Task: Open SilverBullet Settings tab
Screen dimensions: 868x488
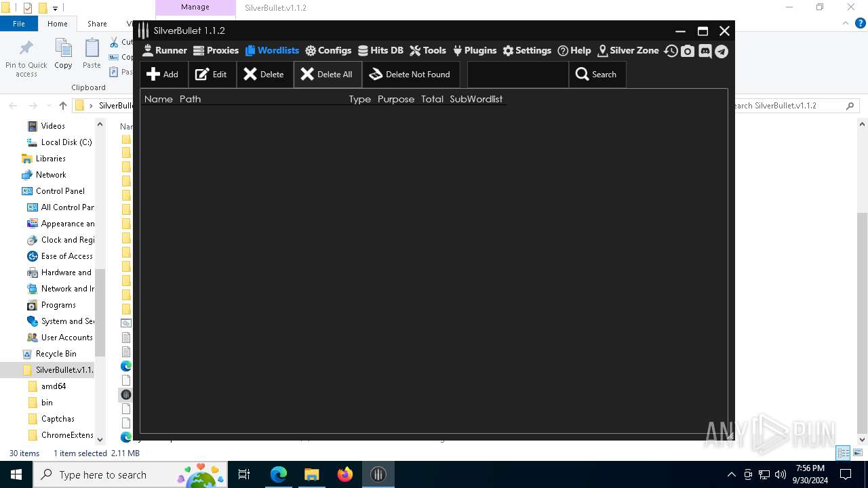Action: pos(527,50)
